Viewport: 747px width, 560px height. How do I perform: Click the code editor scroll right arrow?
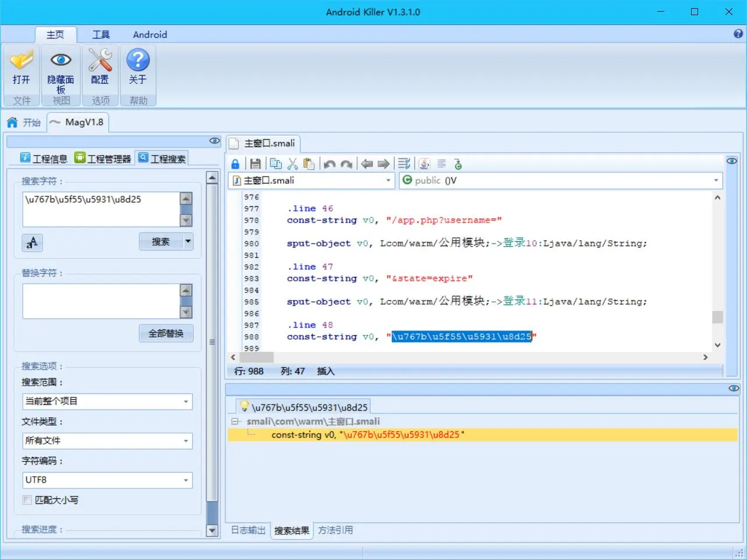click(705, 357)
